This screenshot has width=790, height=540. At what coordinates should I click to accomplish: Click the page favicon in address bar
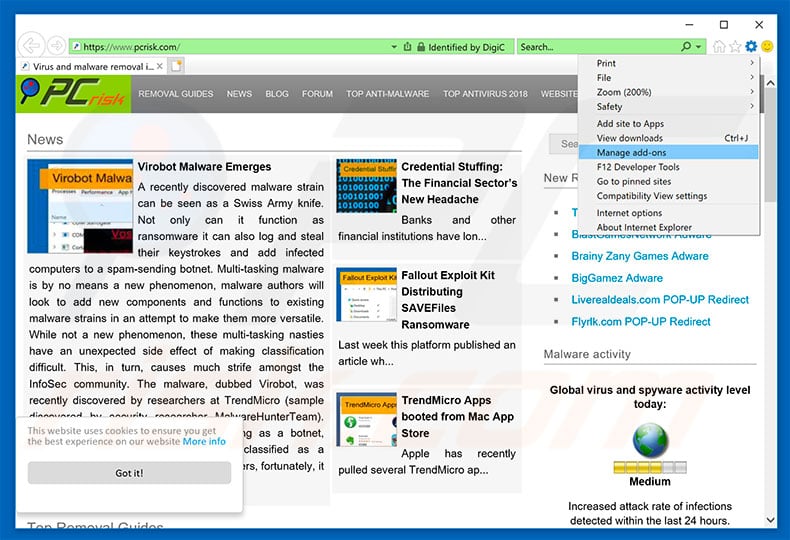[x=76, y=46]
